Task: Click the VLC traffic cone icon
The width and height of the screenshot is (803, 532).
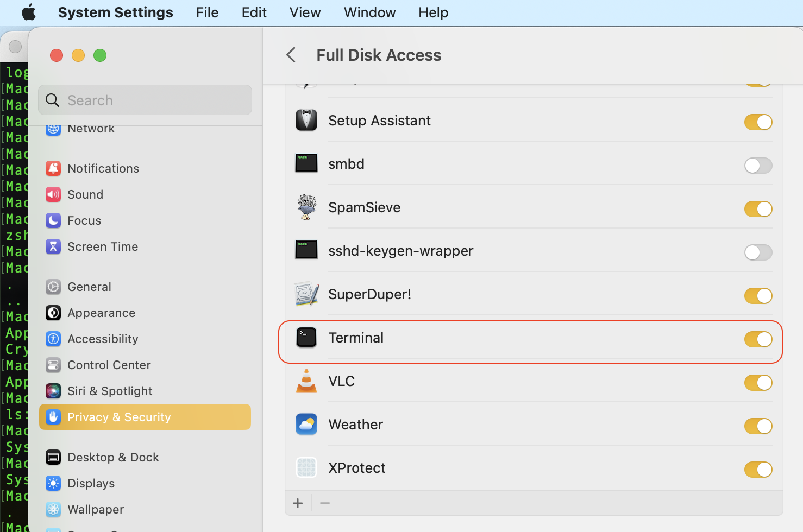Action: (306, 381)
